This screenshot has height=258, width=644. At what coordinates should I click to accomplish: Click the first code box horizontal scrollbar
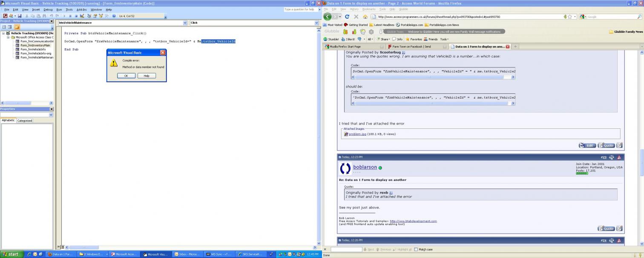pyautogui.click(x=433, y=77)
